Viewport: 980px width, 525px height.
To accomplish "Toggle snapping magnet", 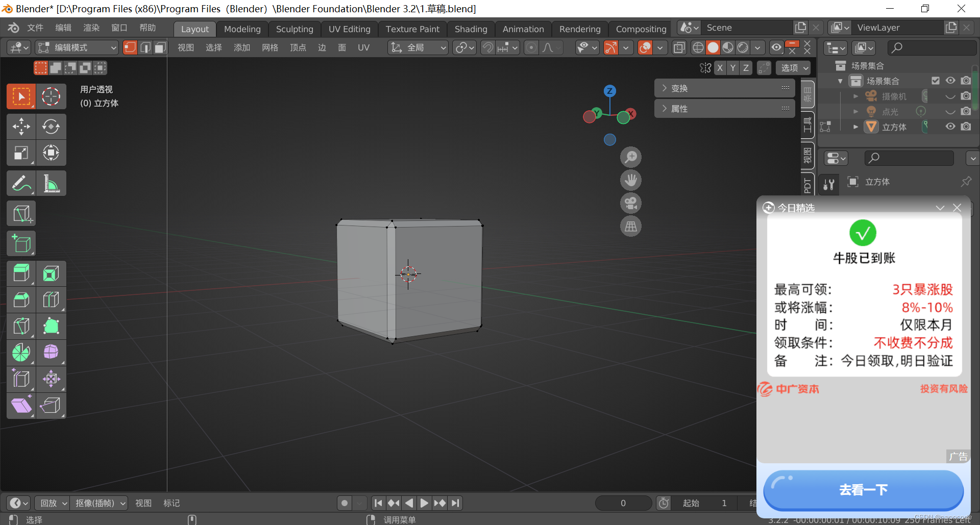I will point(488,47).
